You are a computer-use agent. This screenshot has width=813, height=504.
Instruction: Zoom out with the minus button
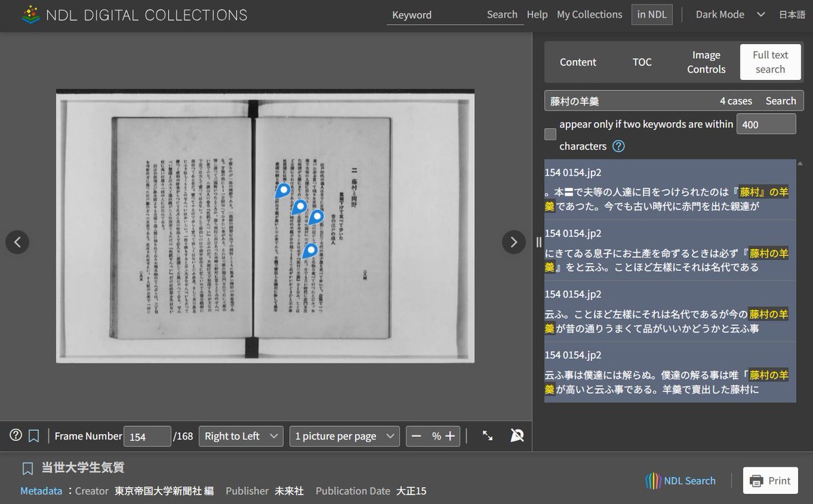(417, 436)
